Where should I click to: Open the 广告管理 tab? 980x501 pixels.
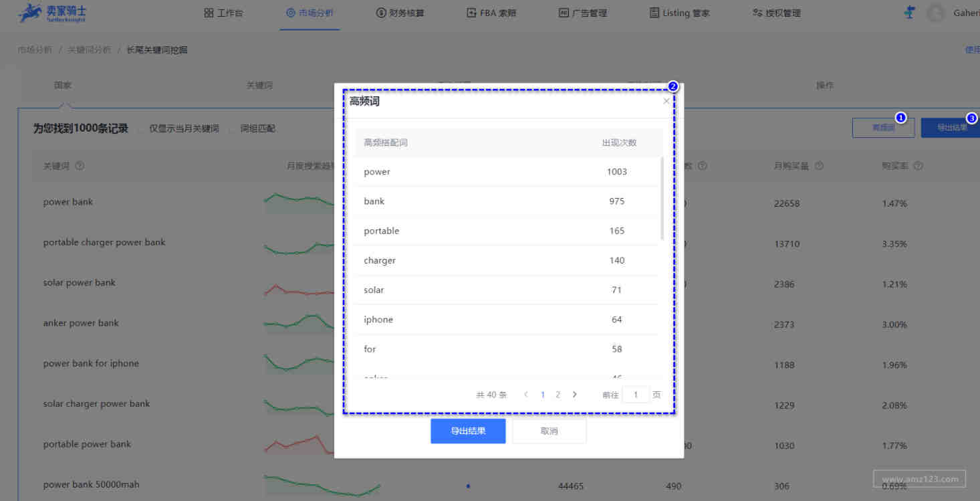tap(583, 13)
